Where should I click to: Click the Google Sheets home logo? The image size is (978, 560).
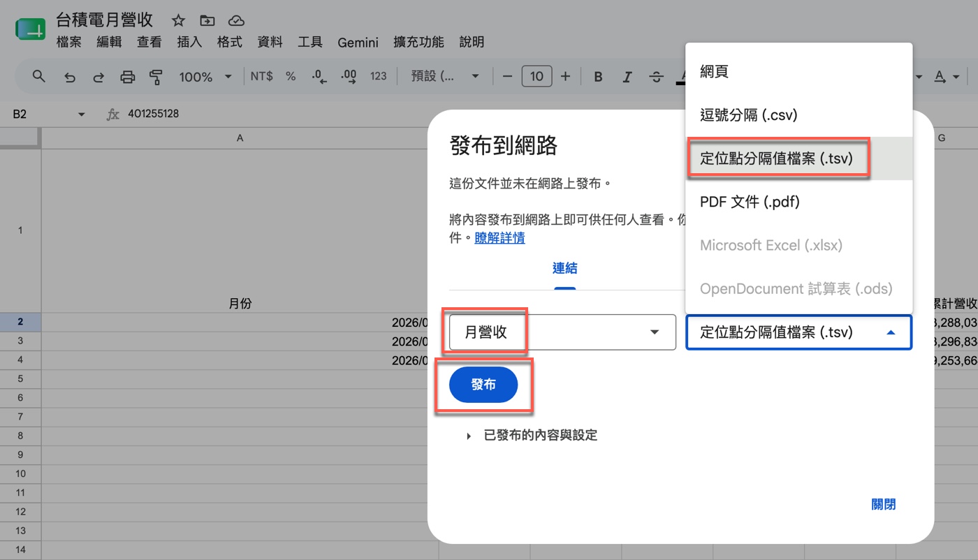pos(31,29)
